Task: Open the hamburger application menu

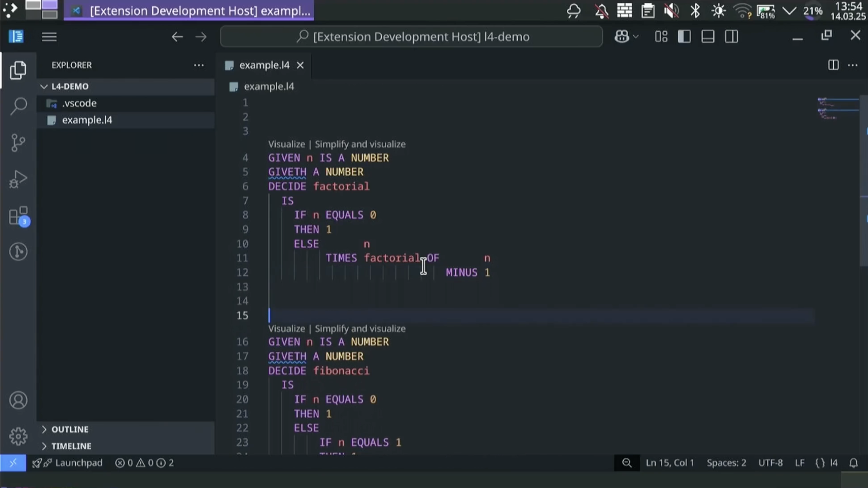Action: pyautogui.click(x=49, y=37)
